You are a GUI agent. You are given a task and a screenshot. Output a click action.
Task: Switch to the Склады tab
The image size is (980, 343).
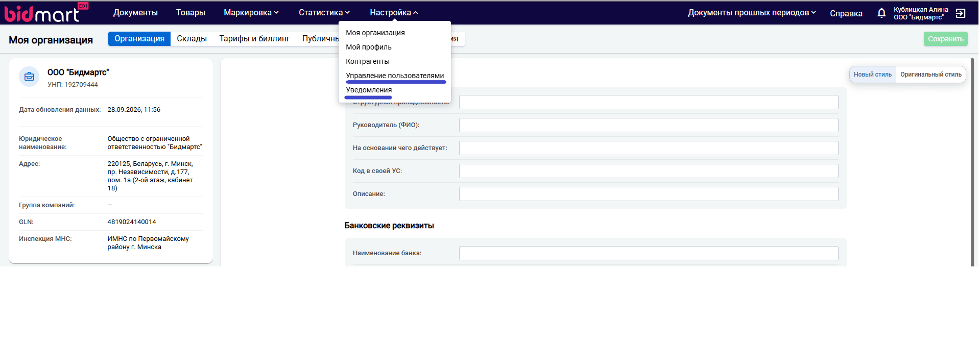[x=192, y=39]
